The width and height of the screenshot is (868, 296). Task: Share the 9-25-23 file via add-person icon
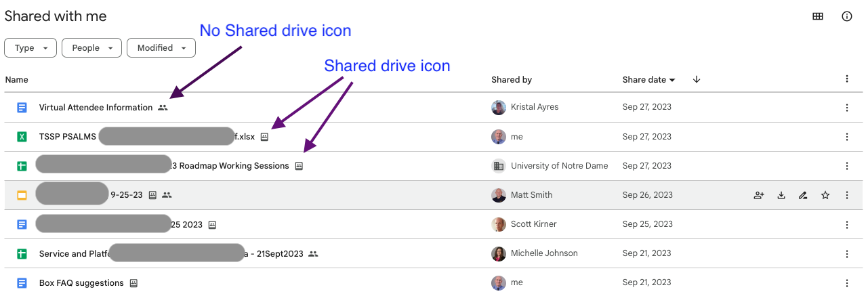[x=759, y=195]
